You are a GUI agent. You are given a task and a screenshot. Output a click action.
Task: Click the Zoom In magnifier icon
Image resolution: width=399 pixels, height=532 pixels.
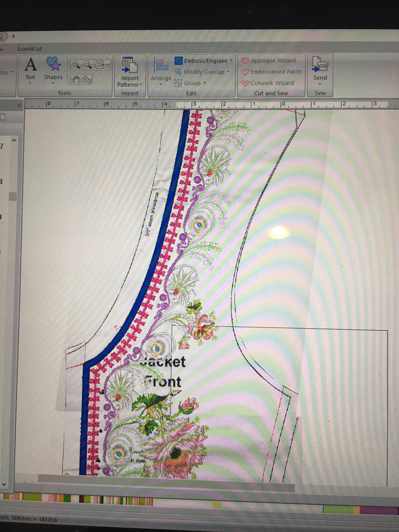click(x=76, y=65)
